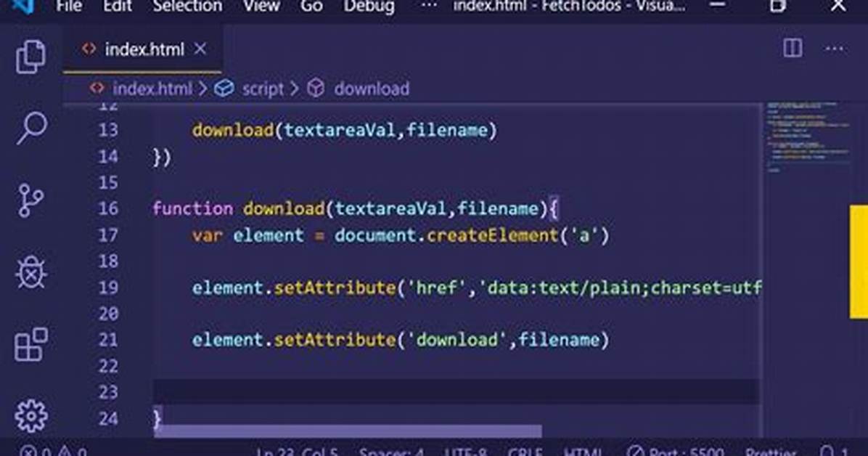Open the Source Control view
This screenshot has width=868, height=456.
pyautogui.click(x=30, y=200)
